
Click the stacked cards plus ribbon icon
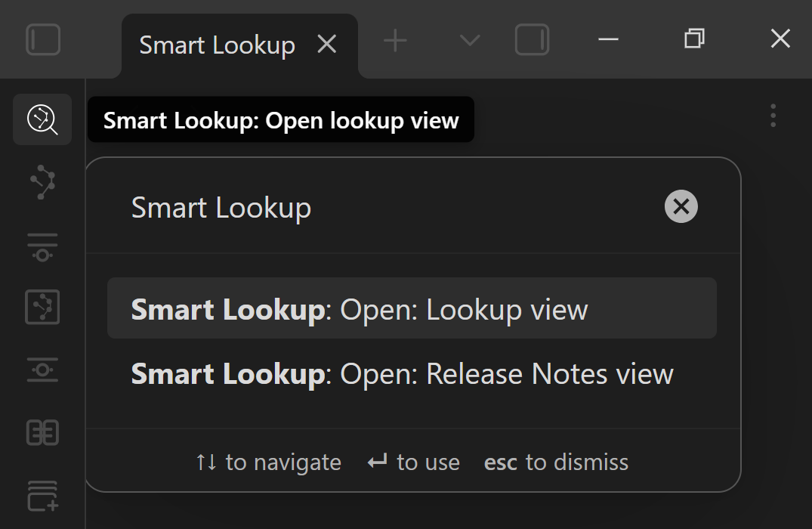point(42,495)
